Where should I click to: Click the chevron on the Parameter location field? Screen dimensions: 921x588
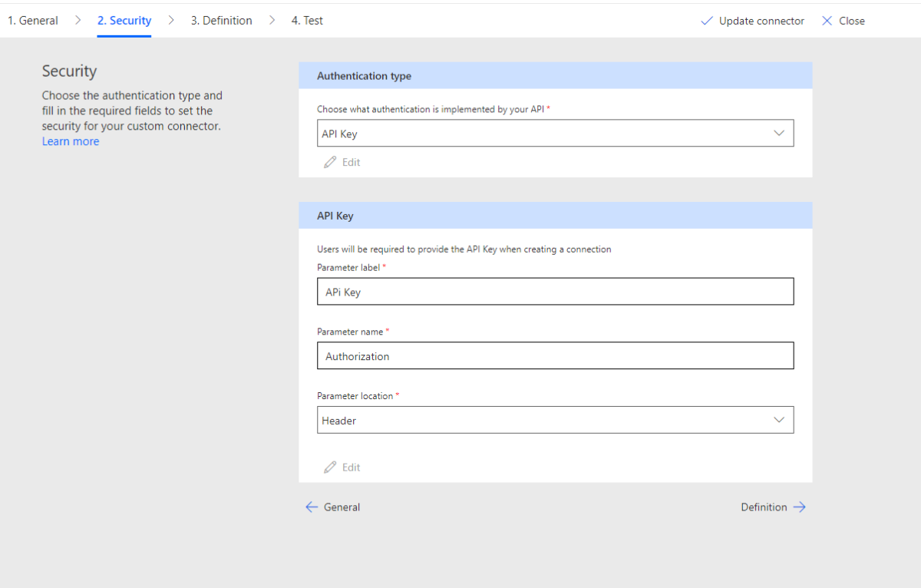pyautogui.click(x=780, y=420)
